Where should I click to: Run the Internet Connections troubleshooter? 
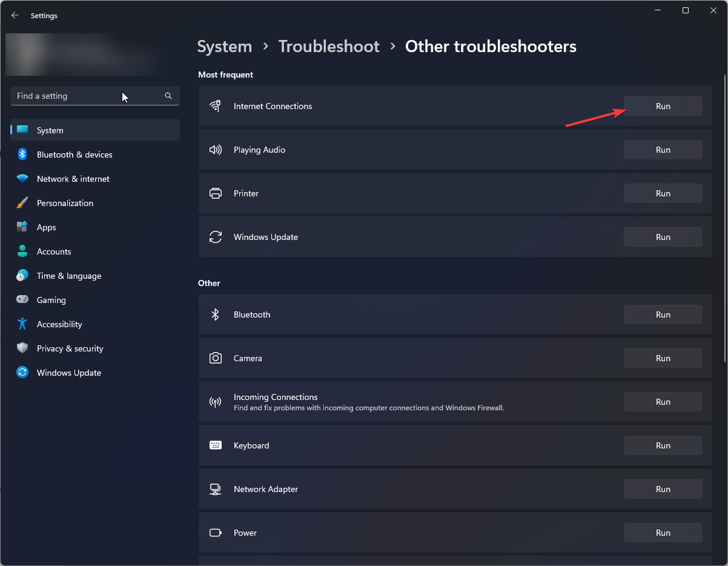(x=663, y=106)
